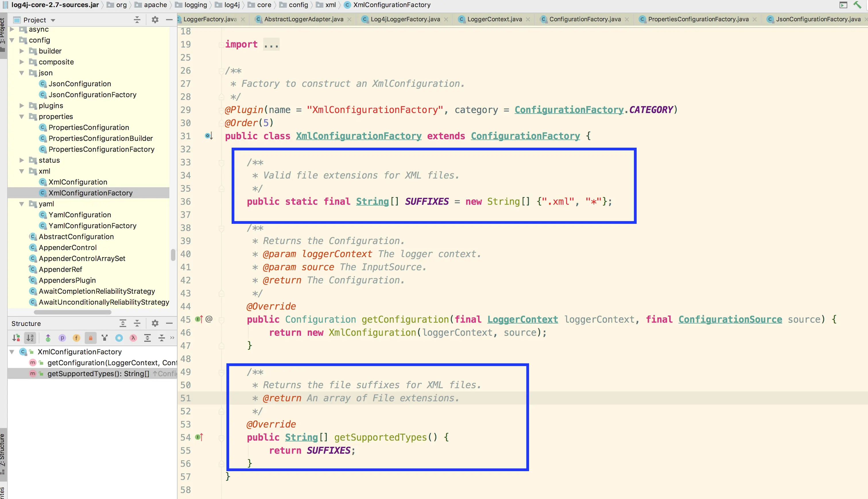Switch to Log4jLoggerFactory.java tab
868x499 pixels.
405,19
